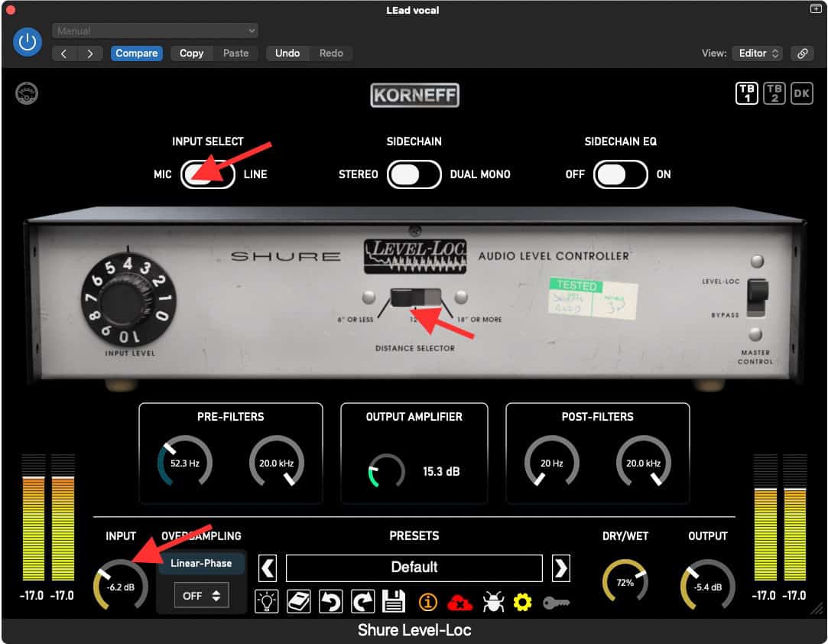The height and width of the screenshot is (644, 828).
Task: Click the link chain icon
Action: click(x=802, y=54)
